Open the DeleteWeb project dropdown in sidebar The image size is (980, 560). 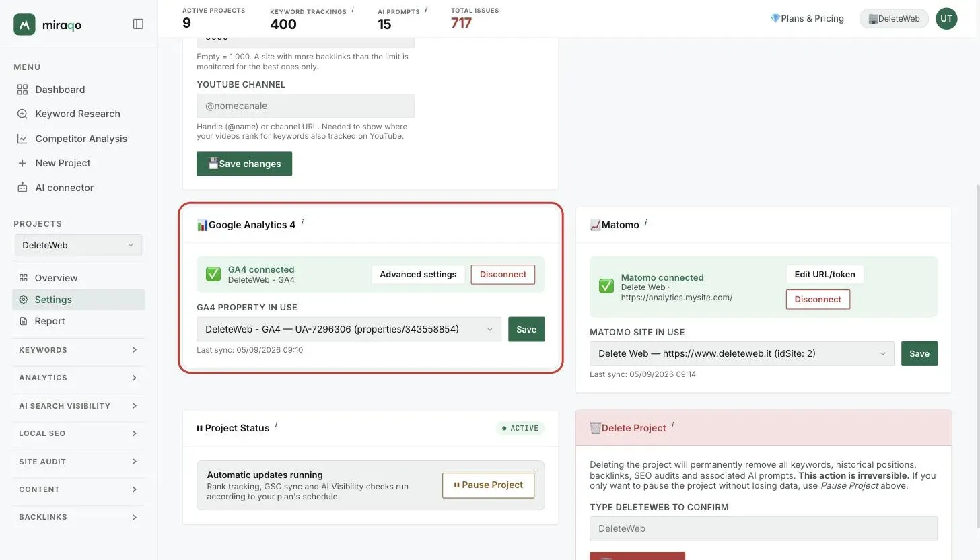tap(78, 245)
